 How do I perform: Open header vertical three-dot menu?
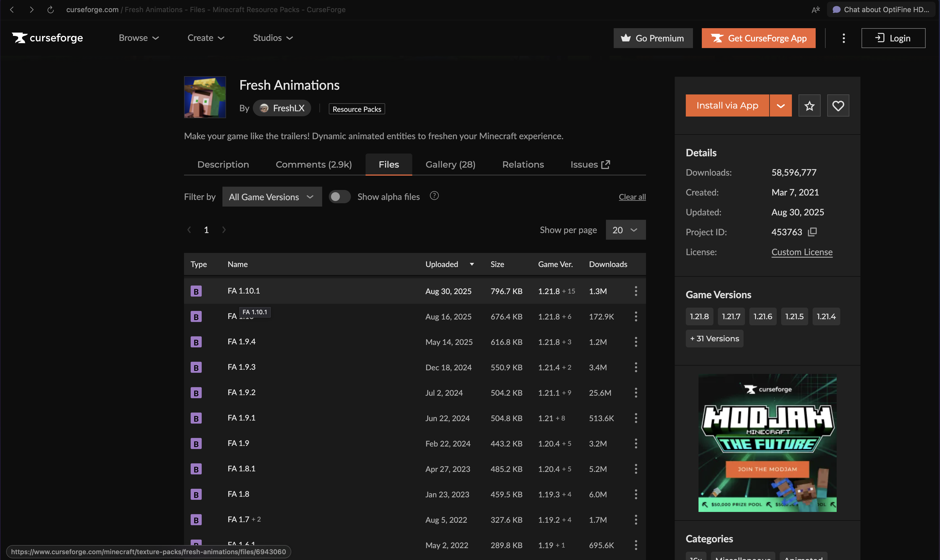(843, 38)
